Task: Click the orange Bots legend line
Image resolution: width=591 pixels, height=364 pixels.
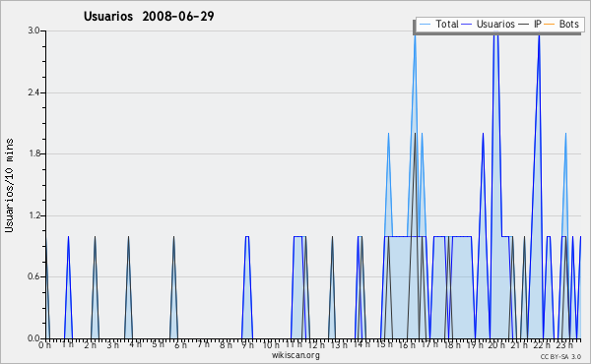Action: point(550,25)
